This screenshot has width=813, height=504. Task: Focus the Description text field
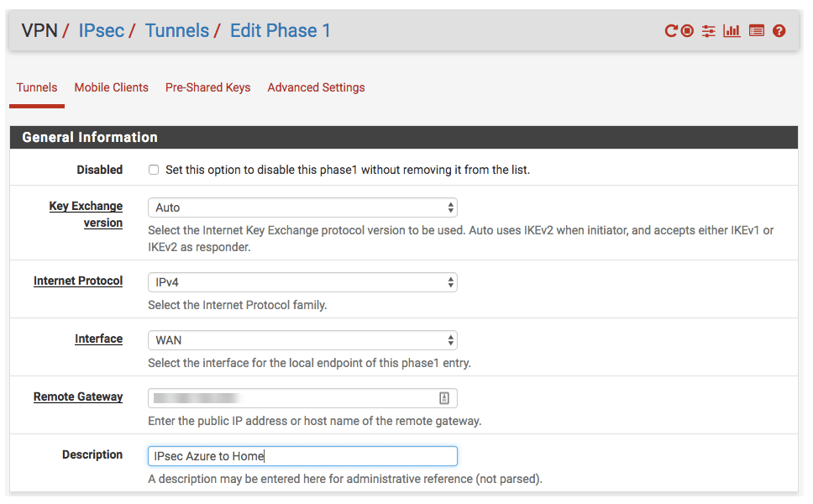click(302, 456)
